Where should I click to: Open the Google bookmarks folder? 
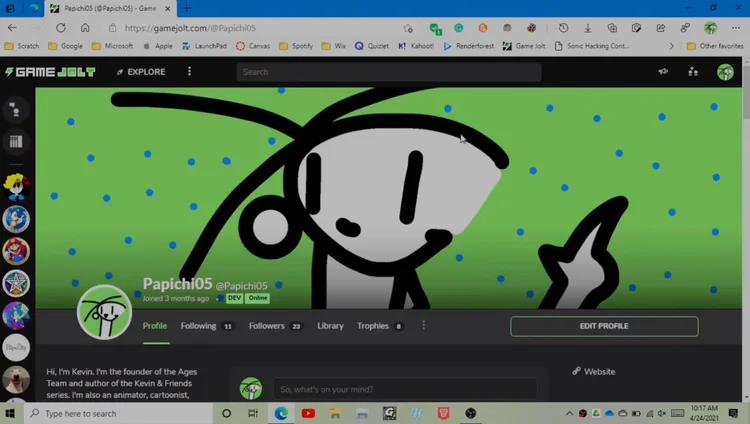66,46
